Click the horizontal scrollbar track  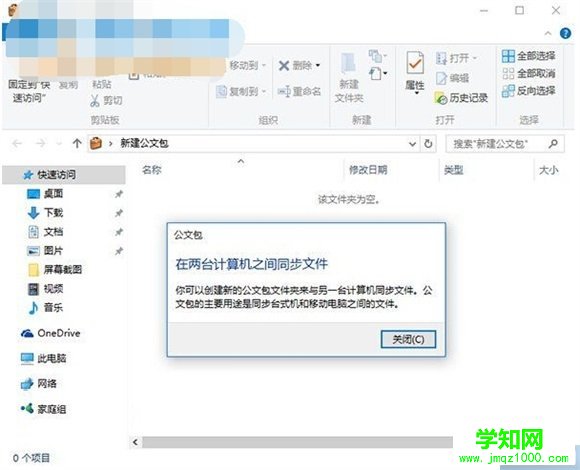point(297,442)
